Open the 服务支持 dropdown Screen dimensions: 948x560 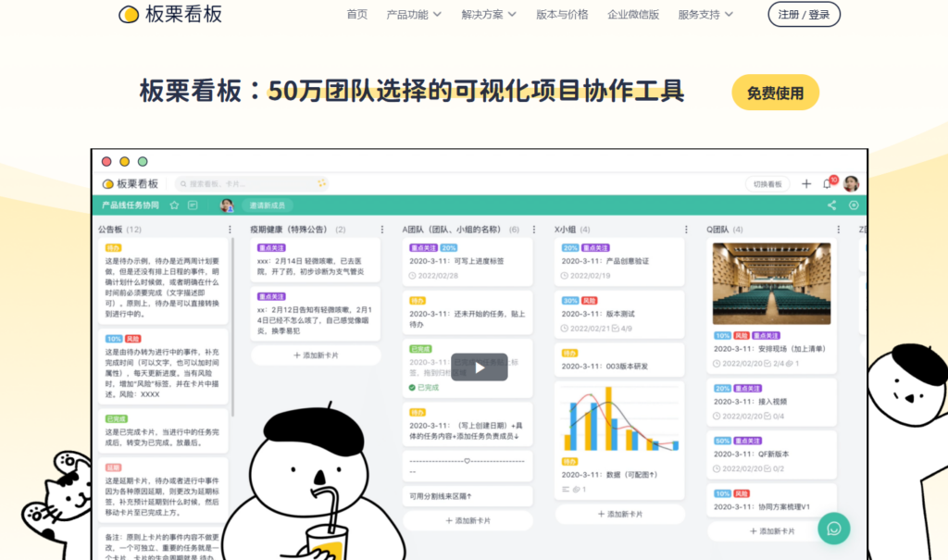point(700,15)
